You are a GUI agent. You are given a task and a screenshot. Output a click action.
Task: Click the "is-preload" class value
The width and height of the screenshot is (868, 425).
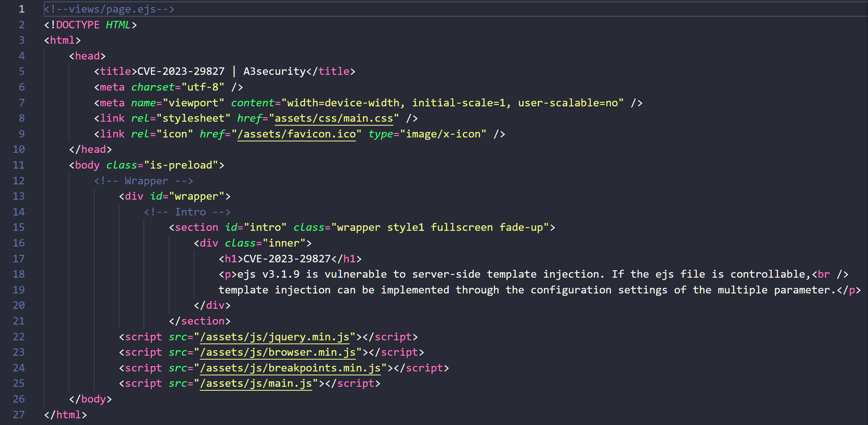pyautogui.click(x=181, y=165)
